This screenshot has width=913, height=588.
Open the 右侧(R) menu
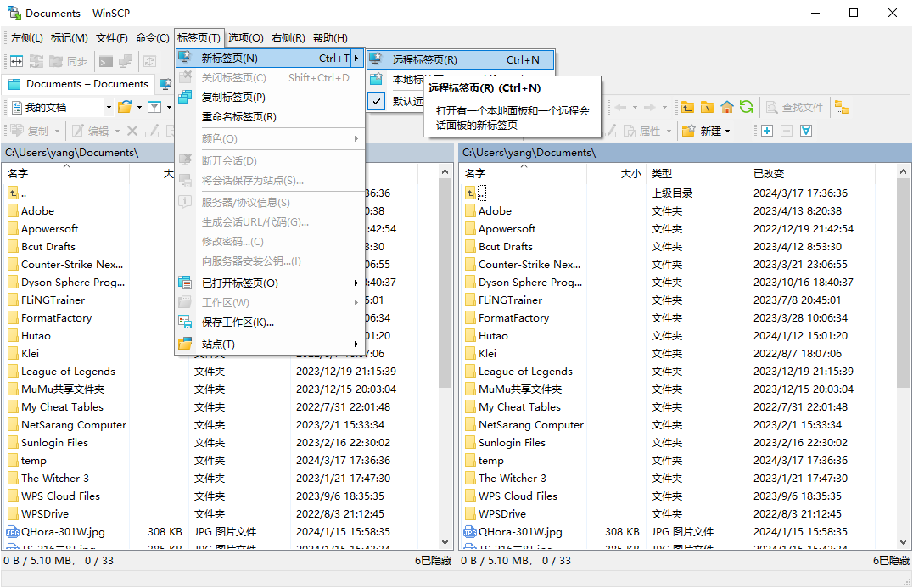[x=288, y=38]
